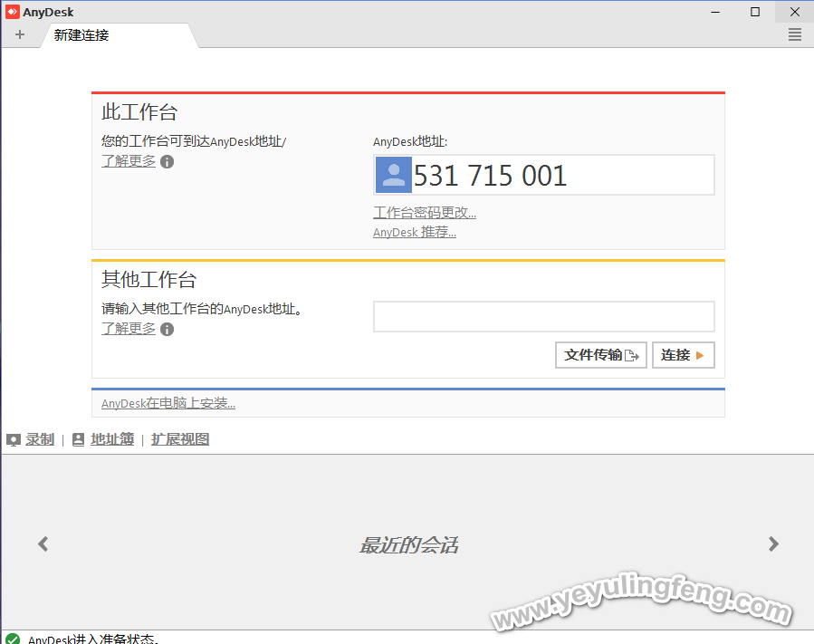814x644 pixels.
Task: Open the 地址簿 link
Action: [x=112, y=439]
